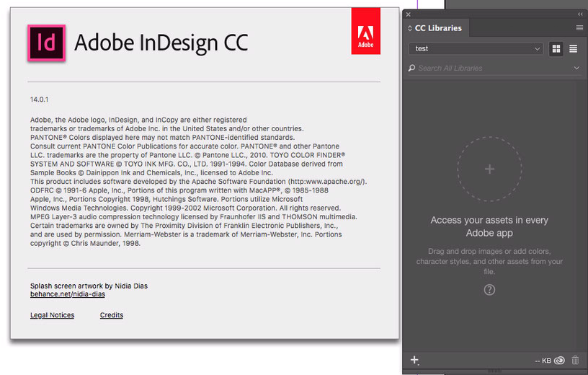Open the test library dropdown
The width and height of the screenshot is (588, 375).
[x=476, y=49]
